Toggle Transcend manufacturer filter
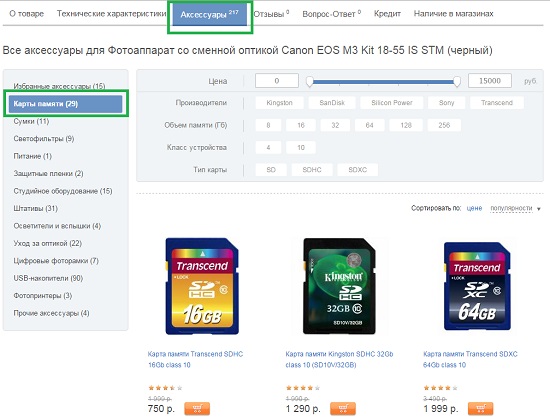The image size is (550, 418). [x=497, y=103]
